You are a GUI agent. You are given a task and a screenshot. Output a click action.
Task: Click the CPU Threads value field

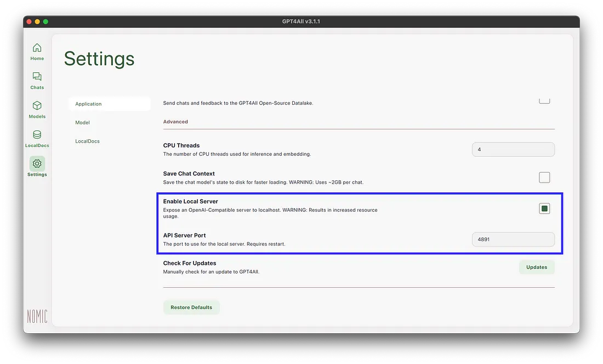click(x=513, y=149)
